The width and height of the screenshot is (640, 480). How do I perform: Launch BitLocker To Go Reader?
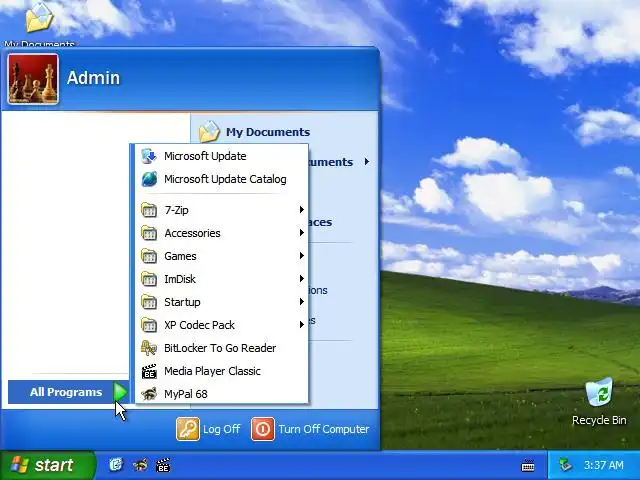point(221,348)
